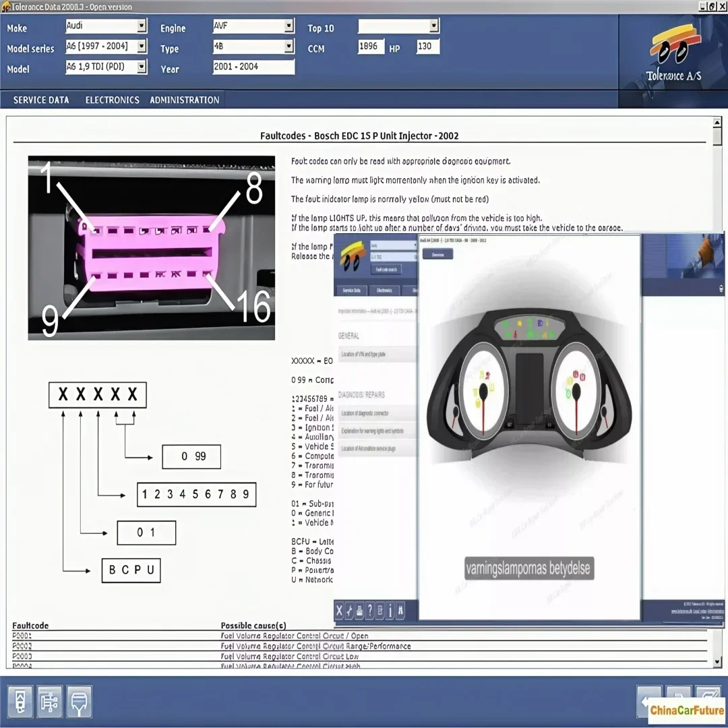Select fault code row P0002
The image size is (728, 728).
[359, 646]
